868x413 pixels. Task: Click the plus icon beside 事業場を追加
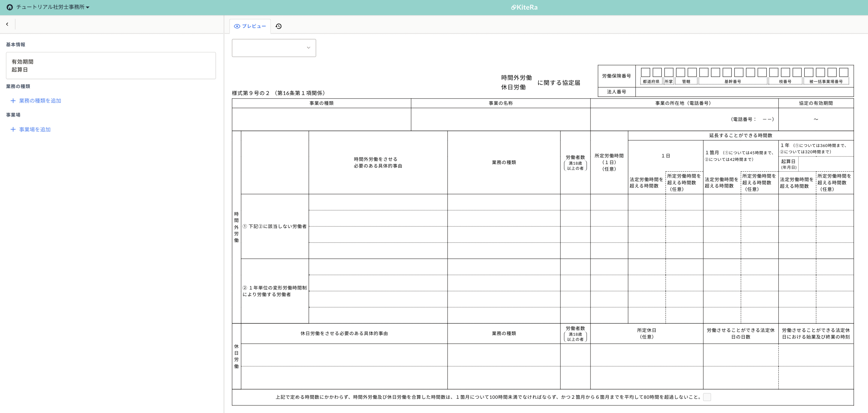tap(13, 129)
